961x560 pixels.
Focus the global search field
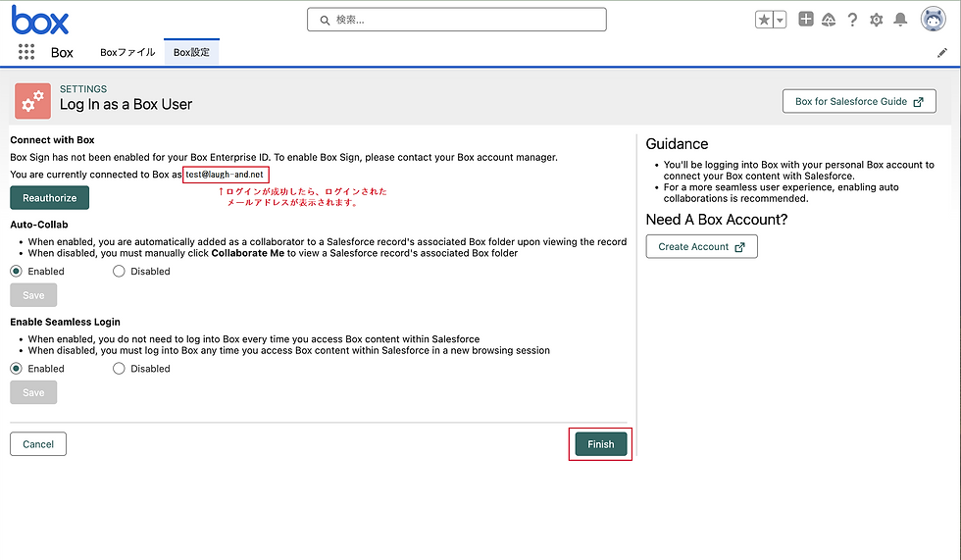click(x=457, y=20)
